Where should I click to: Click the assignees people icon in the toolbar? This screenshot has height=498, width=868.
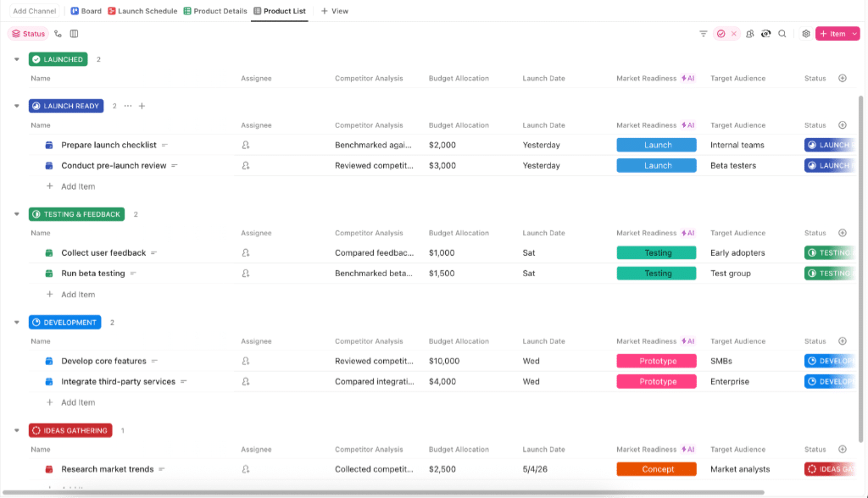[x=749, y=34]
